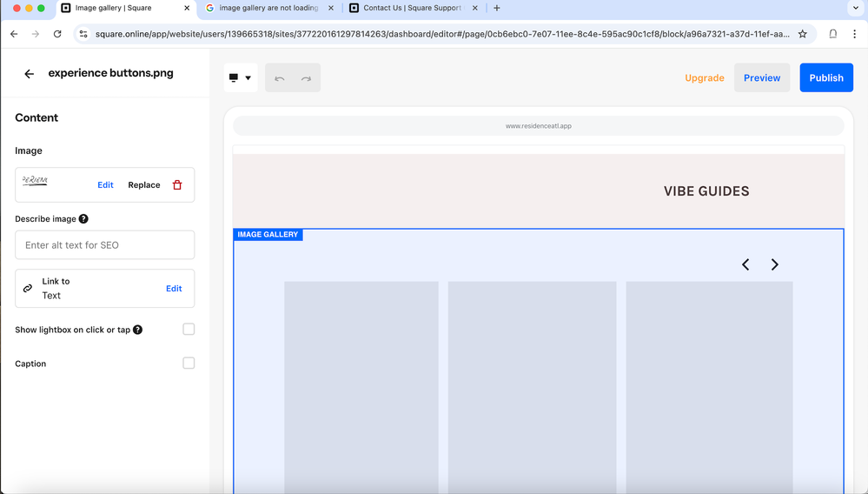Advance the gallery with the right chevron
Image resolution: width=868 pixels, height=494 pixels.
(x=774, y=264)
